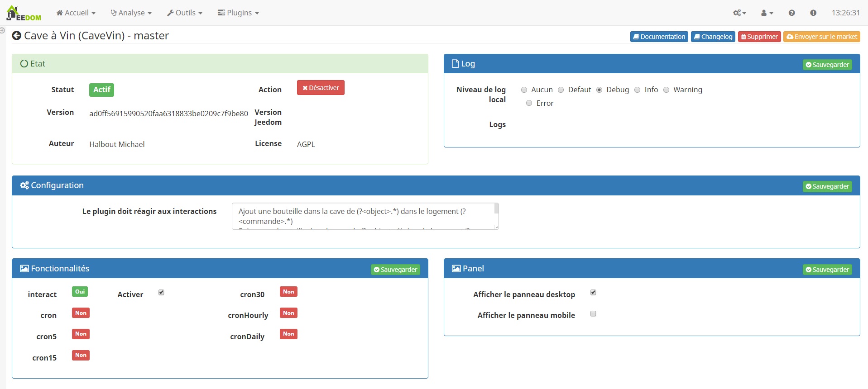Expand the left sidebar arrow icon

click(x=2, y=31)
